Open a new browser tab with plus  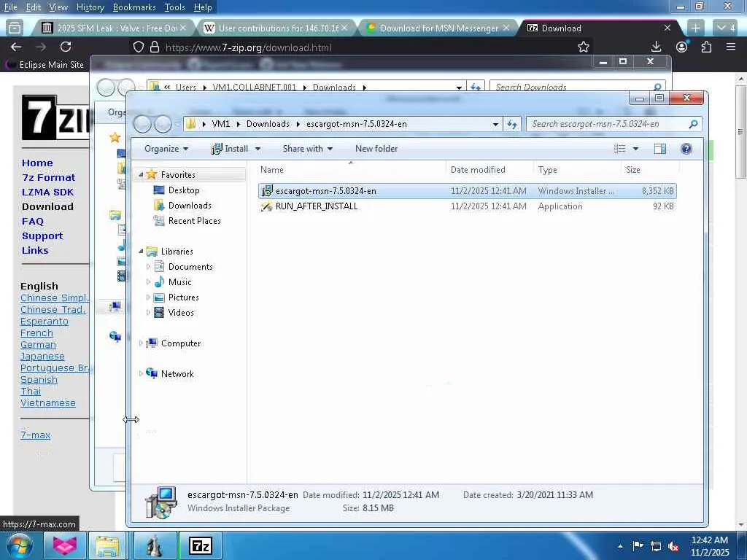[695, 28]
